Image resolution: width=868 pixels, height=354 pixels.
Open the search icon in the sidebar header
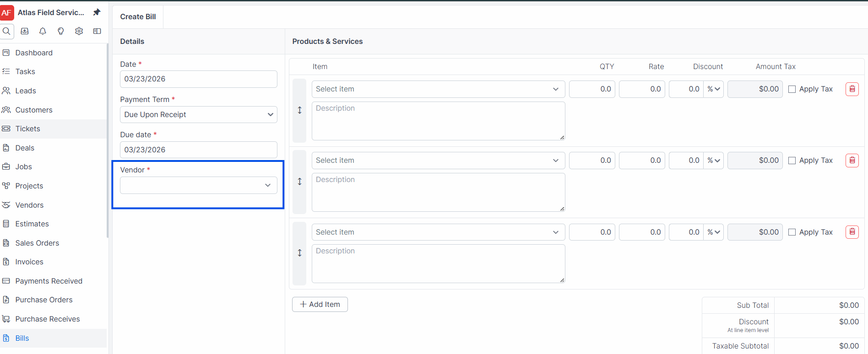click(6, 31)
